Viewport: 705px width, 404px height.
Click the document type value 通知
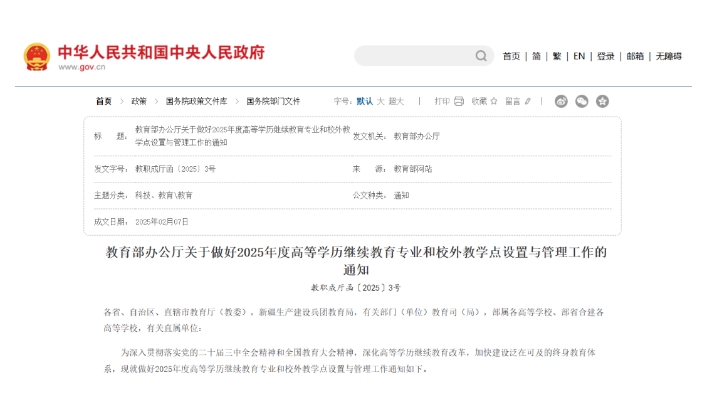402,195
